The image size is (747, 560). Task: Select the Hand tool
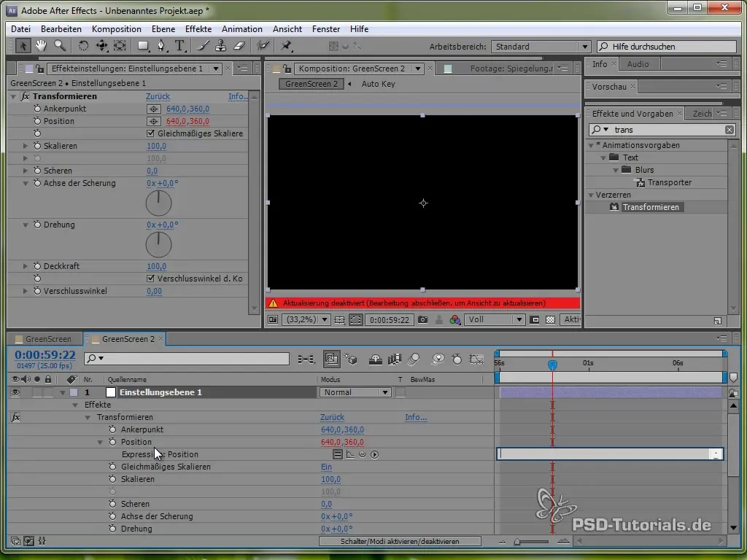pos(41,46)
